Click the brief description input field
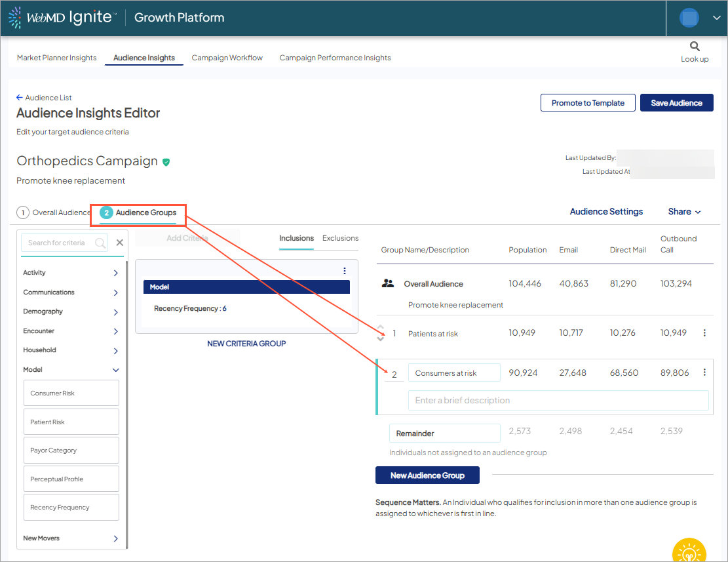The width and height of the screenshot is (728, 562). [x=558, y=400]
